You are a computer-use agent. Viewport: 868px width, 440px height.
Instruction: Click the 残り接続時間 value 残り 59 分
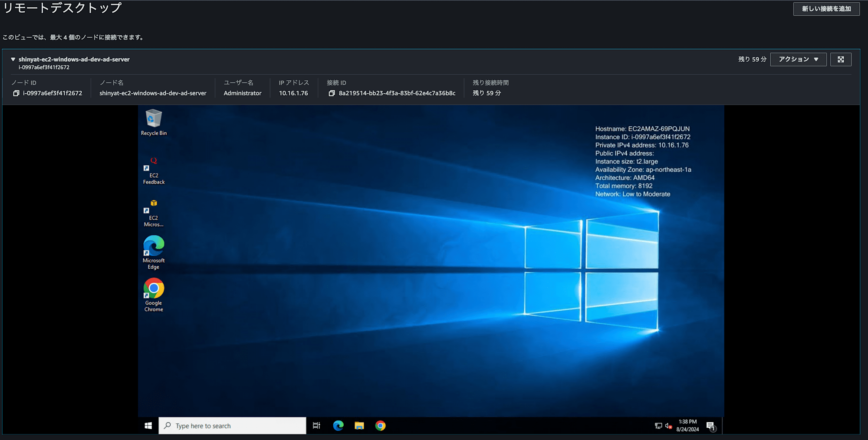click(x=487, y=93)
